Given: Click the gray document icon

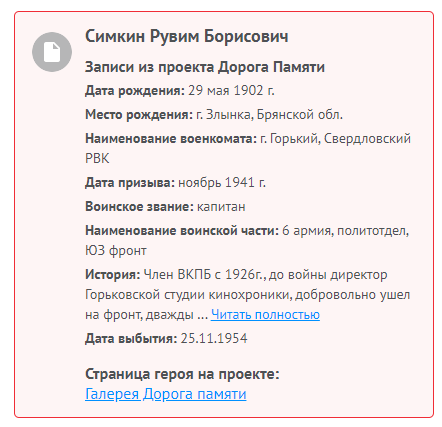Looking at the screenshot, I should point(52,52).
